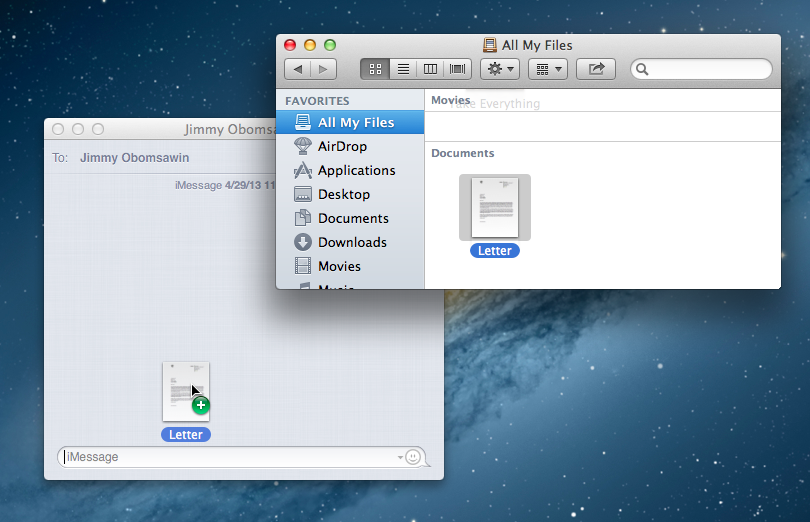The width and height of the screenshot is (810, 522).
Task: Switch Finder to Cover Flow view
Action: click(x=458, y=69)
